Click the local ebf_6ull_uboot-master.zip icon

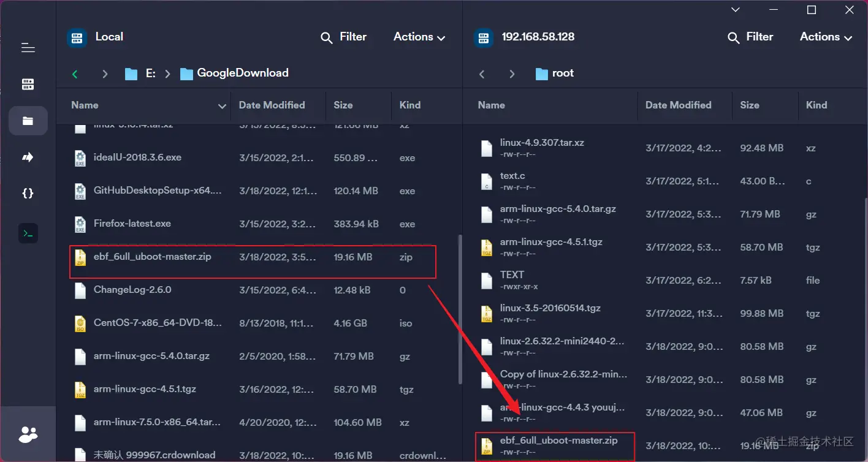pos(80,257)
